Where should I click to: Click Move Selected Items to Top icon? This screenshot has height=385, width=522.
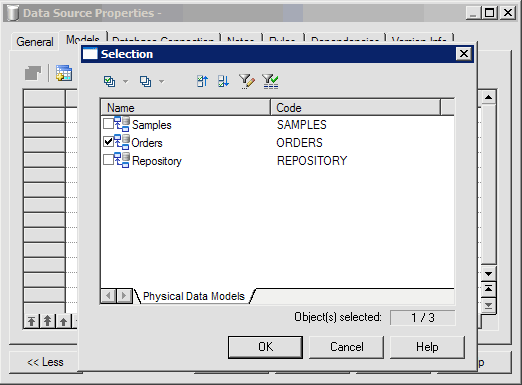(202, 81)
